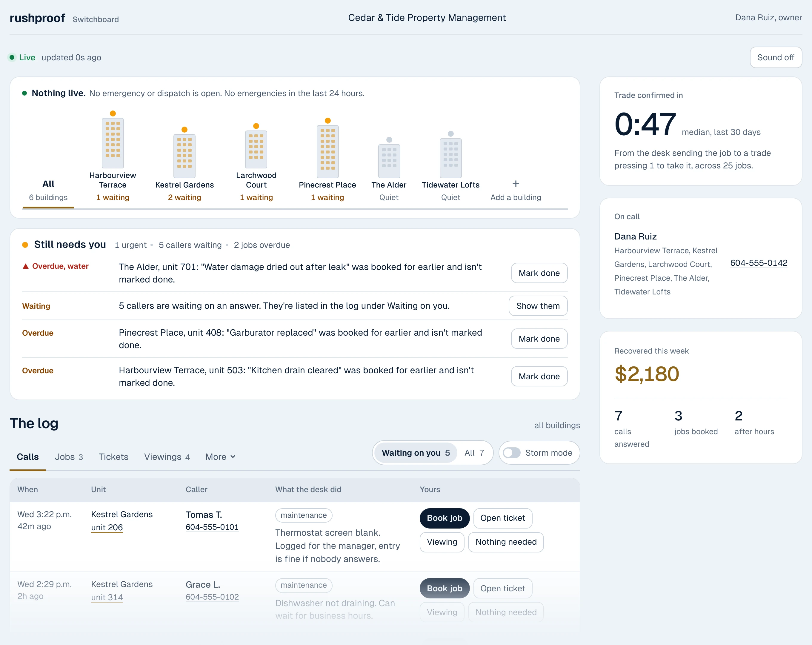Click the maintenance tag on Grace L. call

(304, 585)
